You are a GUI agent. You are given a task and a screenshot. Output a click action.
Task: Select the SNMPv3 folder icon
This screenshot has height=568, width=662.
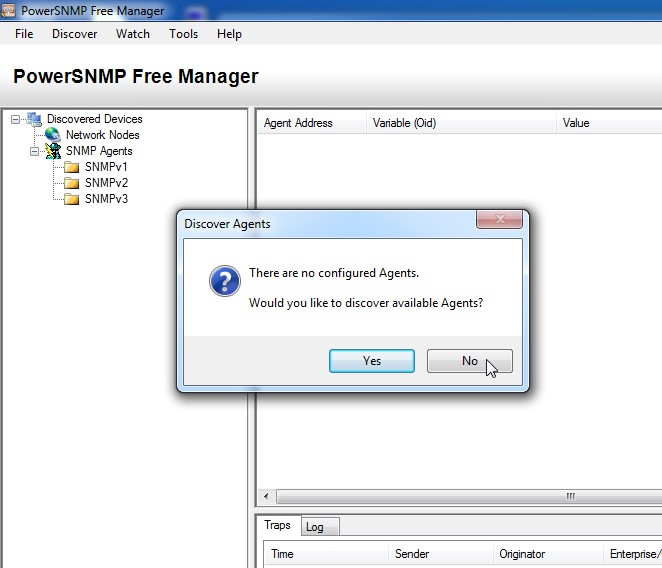(71, 199)
